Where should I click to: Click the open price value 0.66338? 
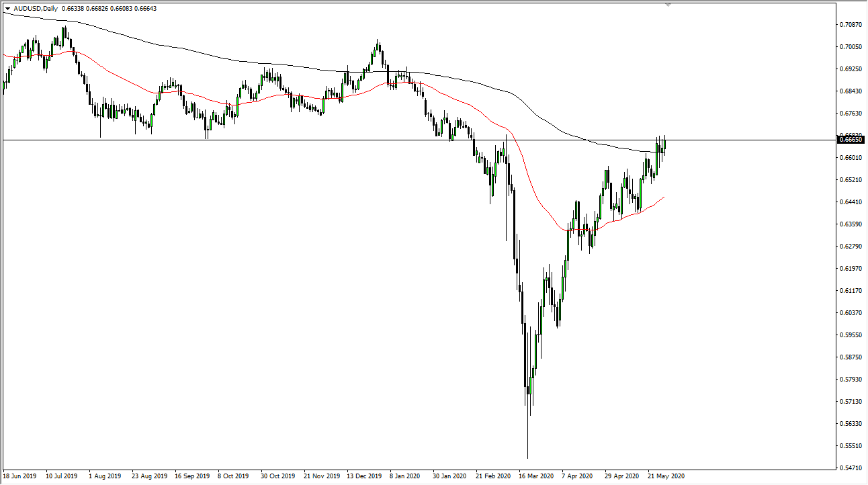pos(73,8)
